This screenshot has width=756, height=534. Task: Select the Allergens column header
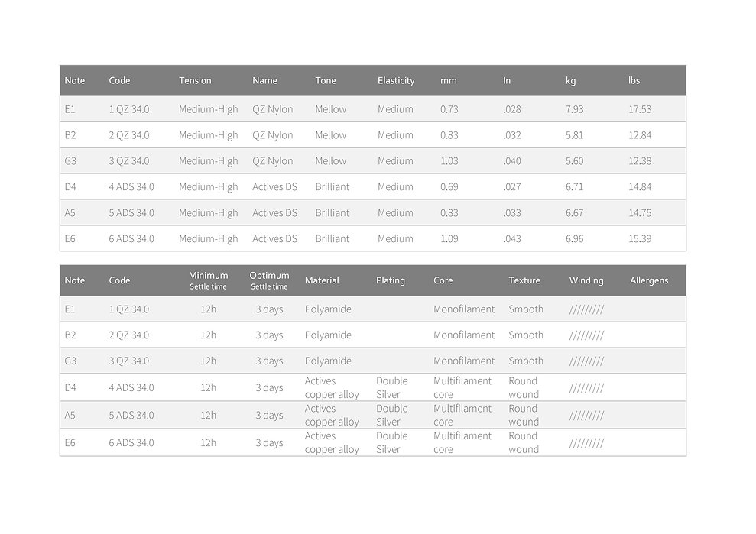[648, 280]
